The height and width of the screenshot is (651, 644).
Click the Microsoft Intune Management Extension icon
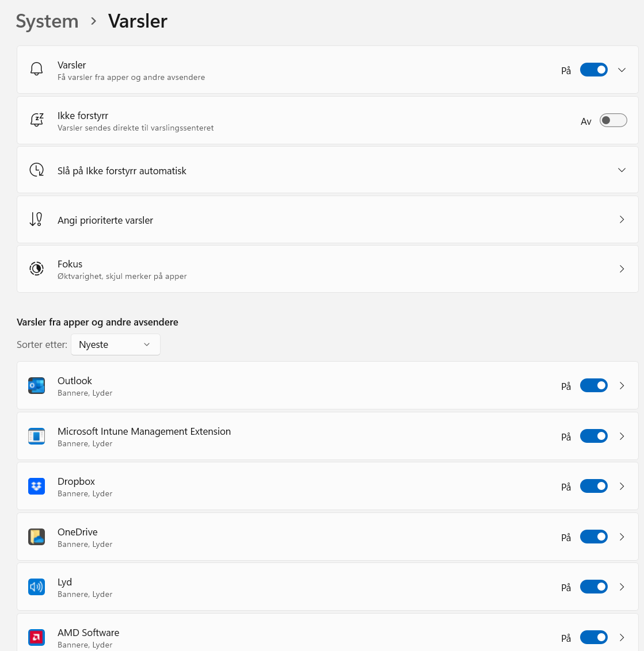pyautogui.click(x=36, y=436)
